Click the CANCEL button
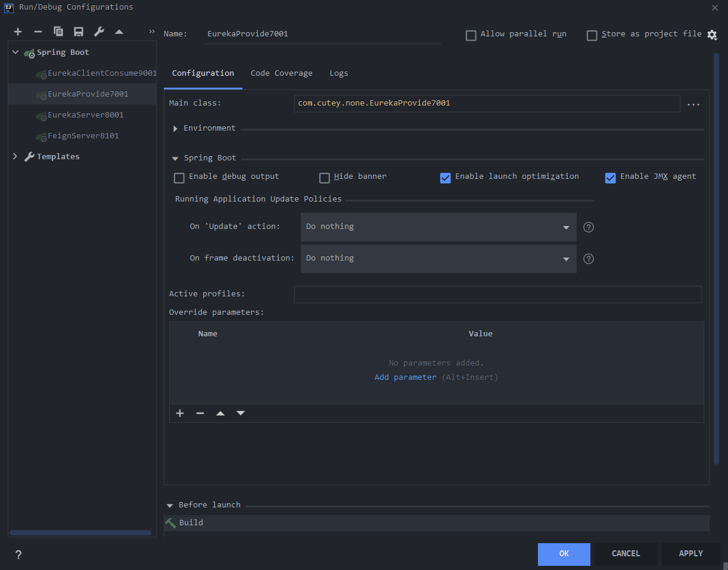 click(626, 554)
